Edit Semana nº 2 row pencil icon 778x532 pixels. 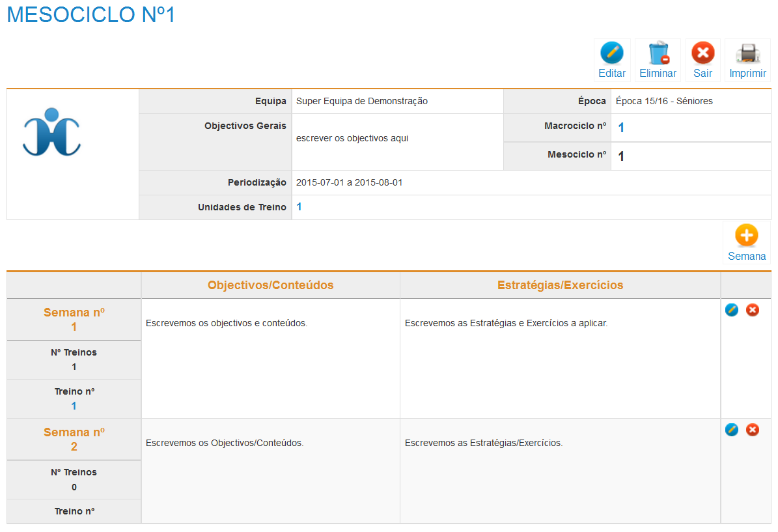click(x=732, y=430)
